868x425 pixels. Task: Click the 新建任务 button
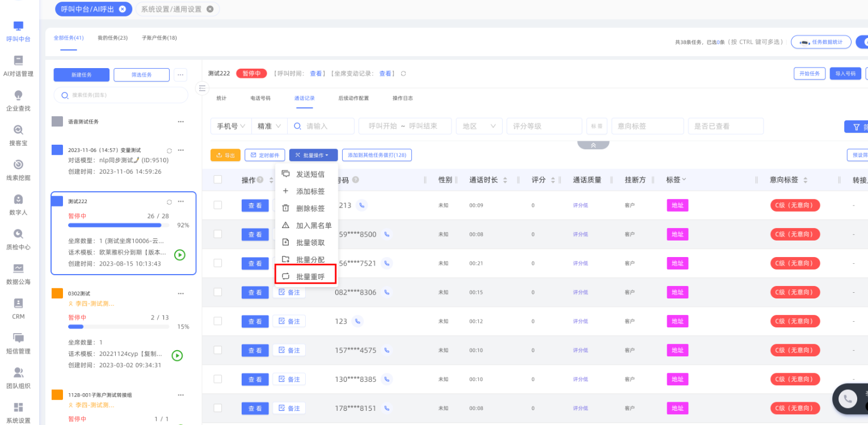[81, 75]
